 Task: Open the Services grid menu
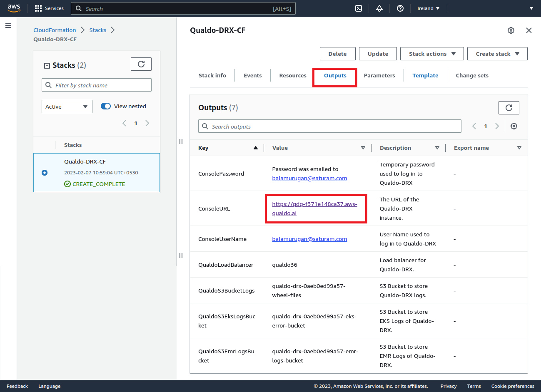pyautogui.click(x=49, y=8)
